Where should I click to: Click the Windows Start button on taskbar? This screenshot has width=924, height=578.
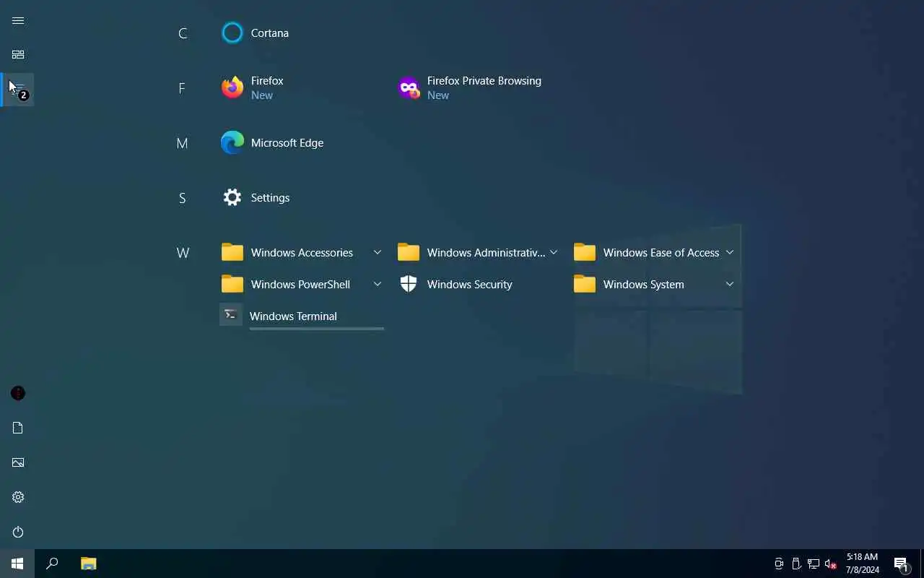click(x=17, y=564)
